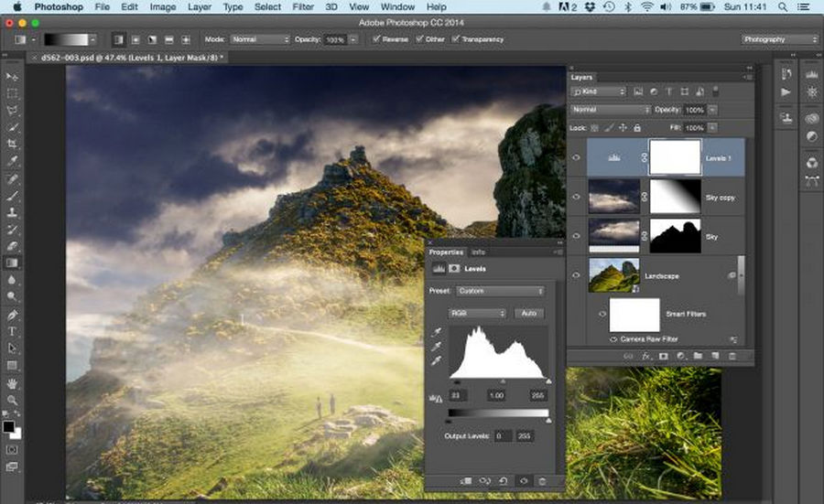Lock all with padlock icon
The height and width of the screenshot is (504, 824).
point(637,127)
